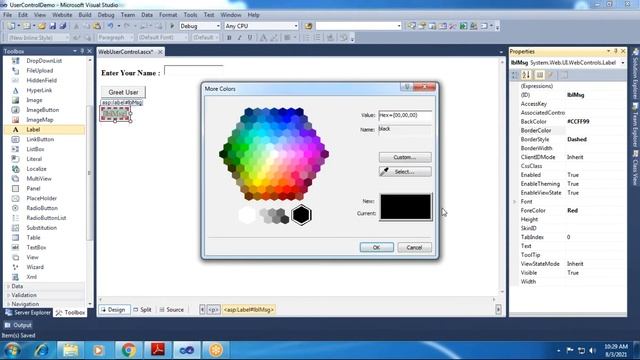The width and height of the screenshot is (640, 360).
Task: Open the Debug configuration dropdown
Action: pos(217,26)
